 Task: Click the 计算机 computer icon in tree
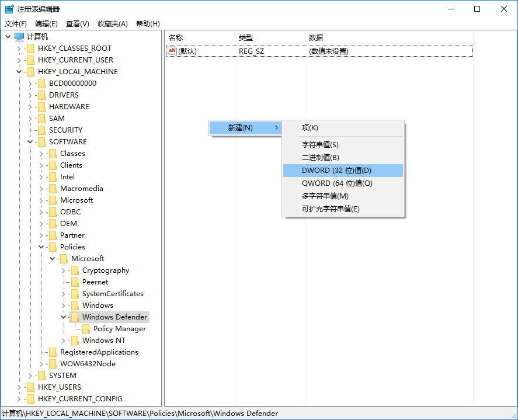[19, 36]
